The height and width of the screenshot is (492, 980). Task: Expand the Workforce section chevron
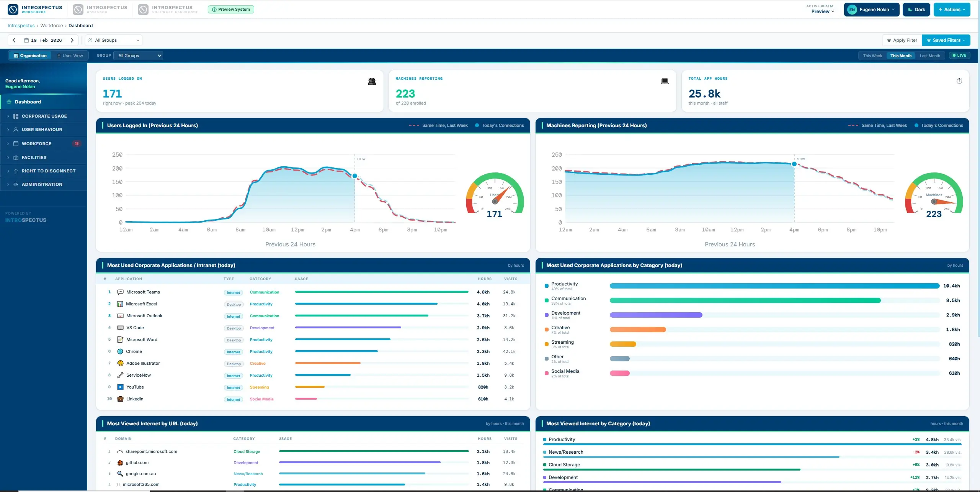coord(8,144)
